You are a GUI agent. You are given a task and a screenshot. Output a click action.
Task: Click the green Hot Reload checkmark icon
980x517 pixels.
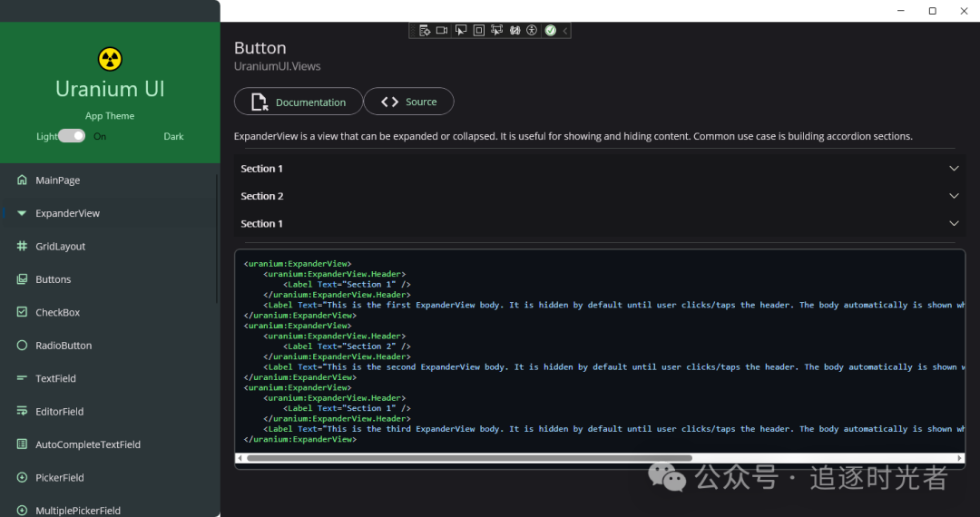(551, 31)
